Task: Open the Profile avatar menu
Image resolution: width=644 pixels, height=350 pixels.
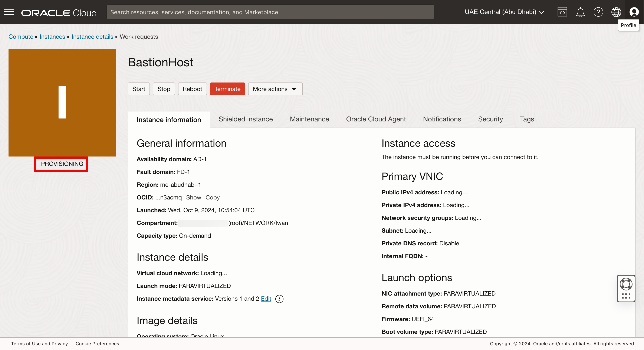Action: click(x=634, y=12)
